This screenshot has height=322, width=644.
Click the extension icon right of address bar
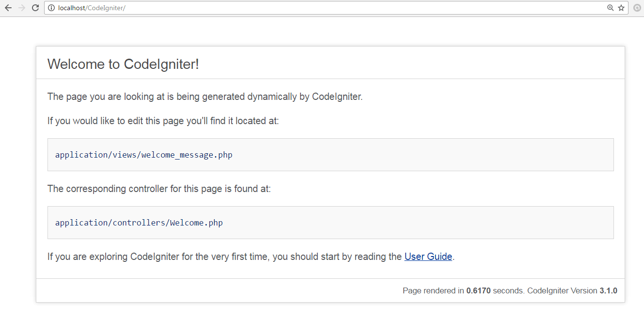tap(637, 8)
